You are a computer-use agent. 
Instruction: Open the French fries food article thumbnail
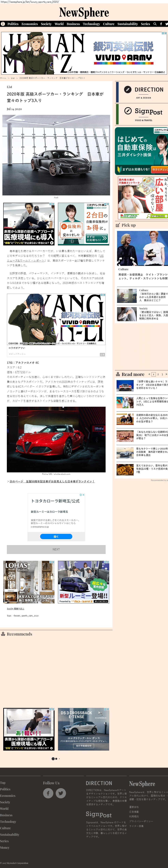(x=125, y=470)
